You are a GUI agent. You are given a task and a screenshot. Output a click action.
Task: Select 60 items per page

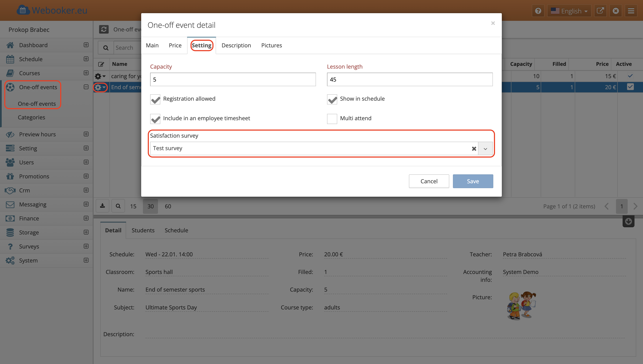[168, 206]
